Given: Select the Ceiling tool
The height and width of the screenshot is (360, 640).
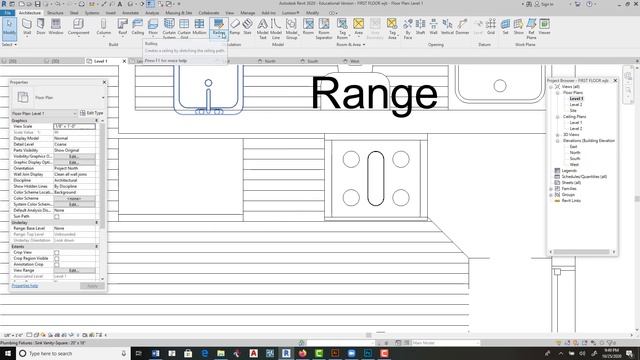Looking at the screenshot, I should 138,27.
